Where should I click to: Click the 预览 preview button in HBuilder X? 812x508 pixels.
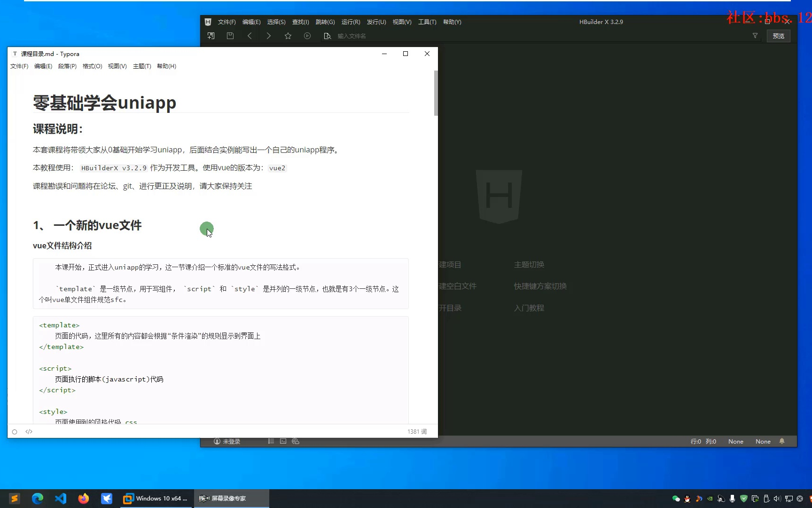pyautogui.click(x=779, y=36)
